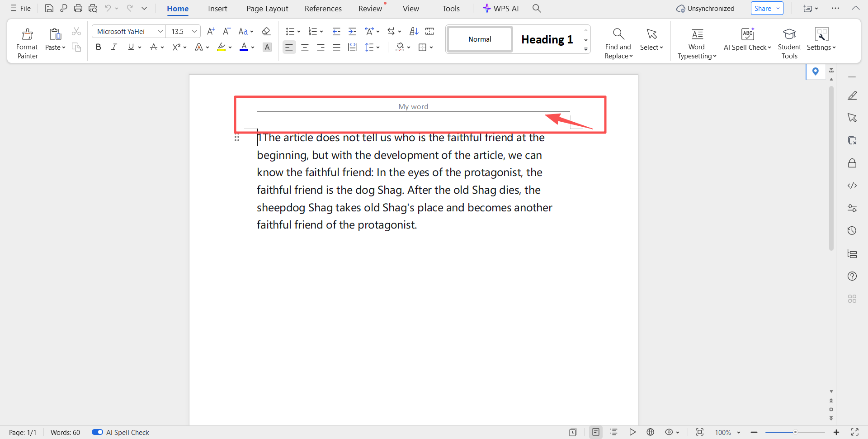Screen dimensions: 868x439
Task: Open the References tab
Action: 323,9
